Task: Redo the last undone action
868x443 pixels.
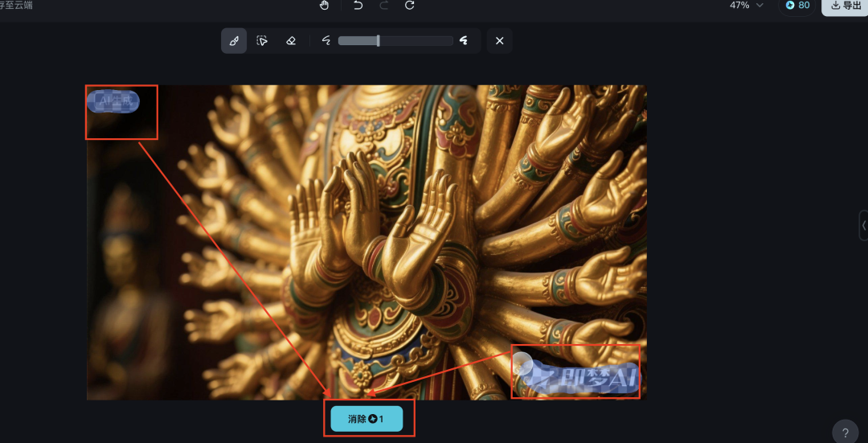Action: [x=384, y=6]
